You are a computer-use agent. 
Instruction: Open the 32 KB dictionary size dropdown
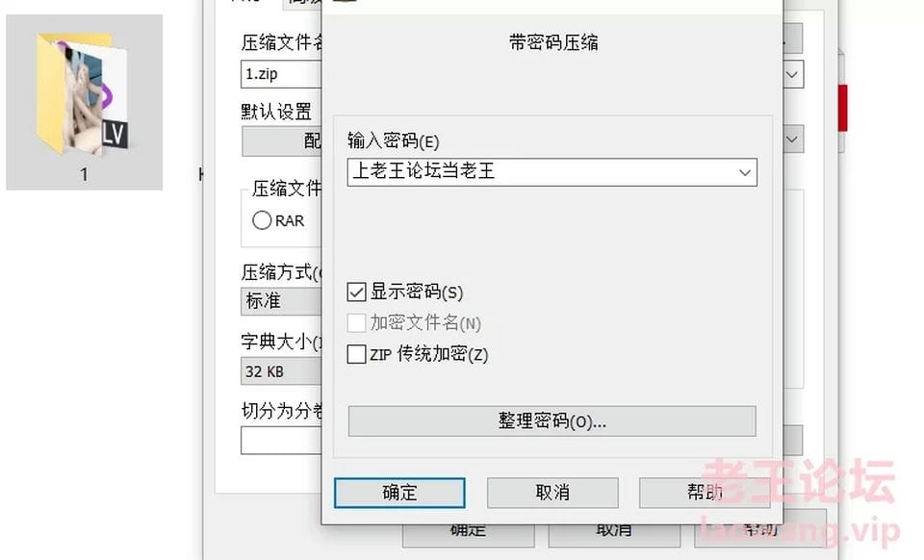281,371
